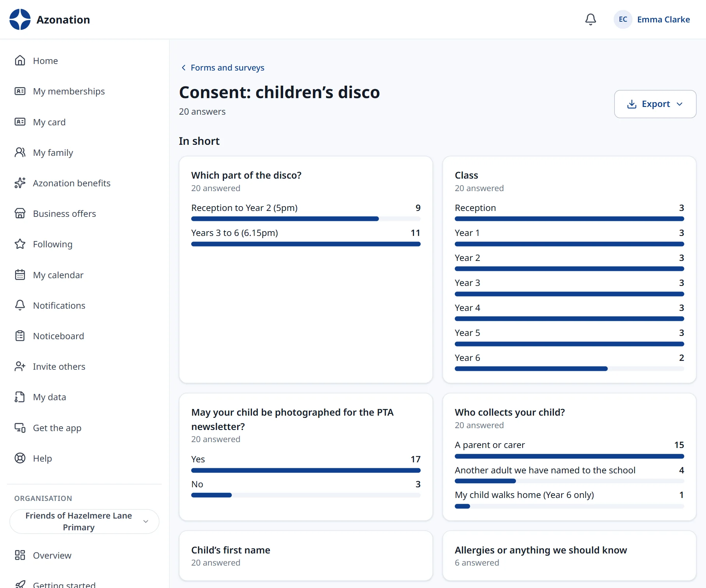Image resolution: width=706 pixels, height=588 pixels.
Task: Select Noticeboard from the sidebar
Action: (84, 336)
